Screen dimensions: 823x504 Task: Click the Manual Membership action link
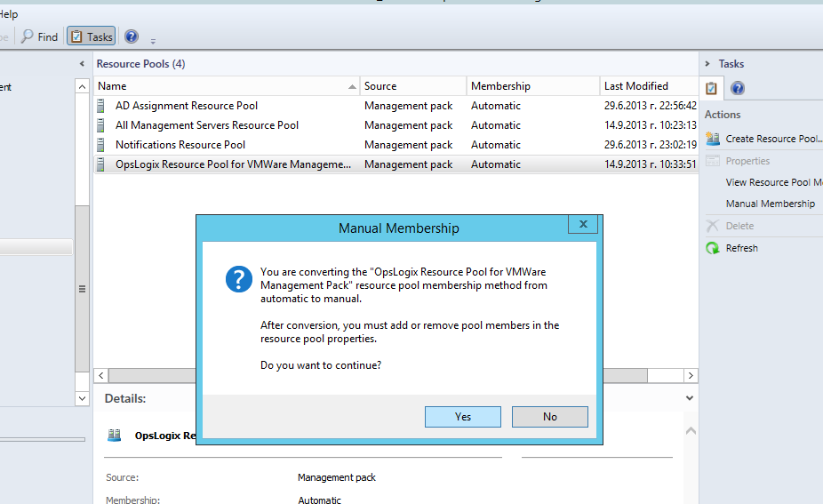[770, 204]
